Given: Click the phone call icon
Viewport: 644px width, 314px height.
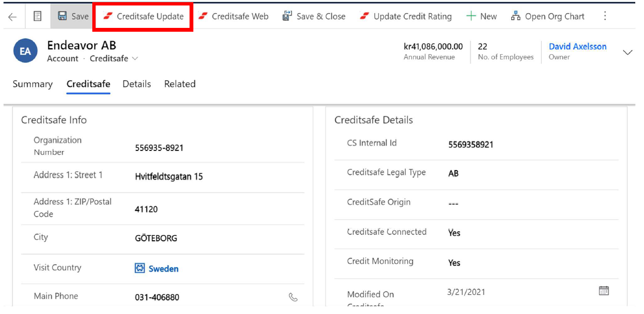Looking at the screenshot, I should pyautogui.click(x=293, y=297).
